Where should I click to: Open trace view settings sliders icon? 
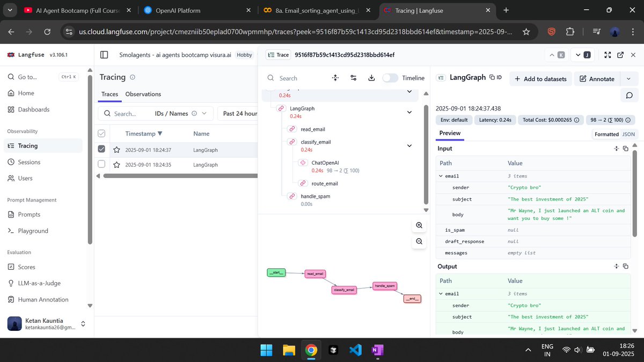[x=353, y=78]
